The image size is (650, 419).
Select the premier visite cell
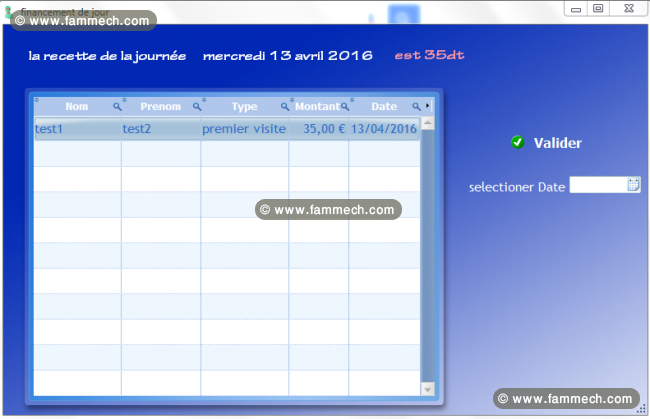[245, 129]
